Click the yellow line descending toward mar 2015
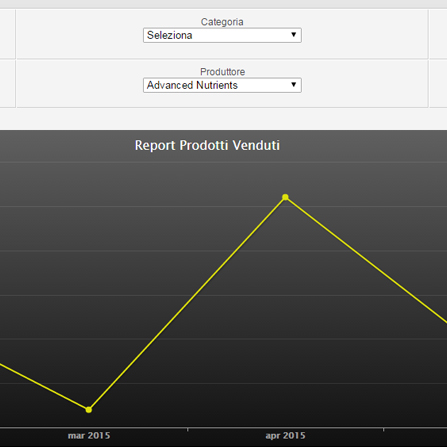Image resolution: width=447 pixels, height=447 pixels. click(x=44, y=387)
